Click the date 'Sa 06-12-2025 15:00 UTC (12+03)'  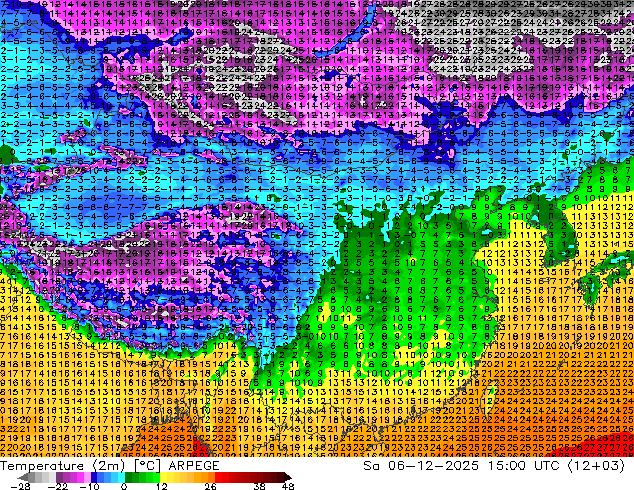tap(494, 466)
